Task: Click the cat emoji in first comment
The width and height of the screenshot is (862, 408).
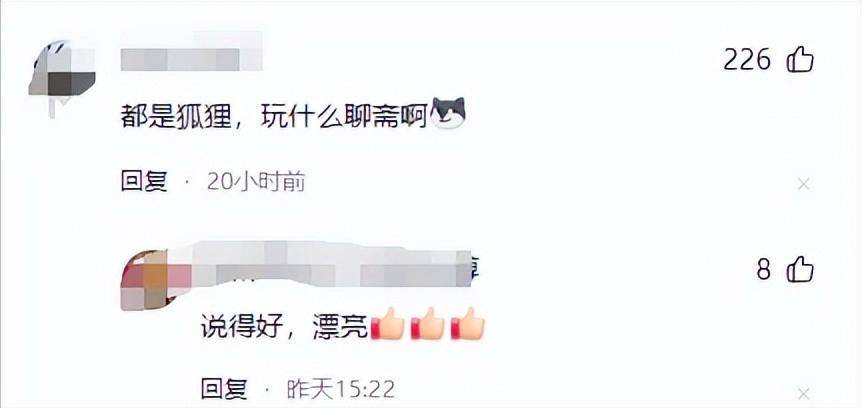Action: click(x=448, y=113)
